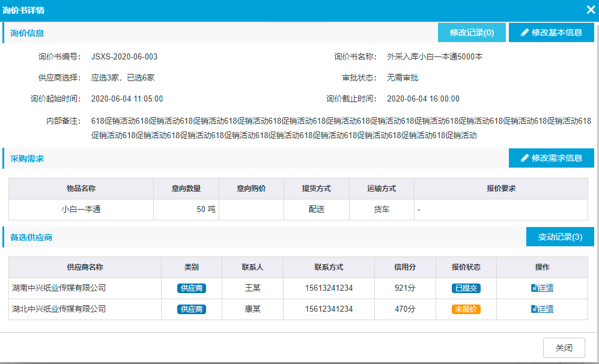Select the 询价信息 section header
This screenshot has width=599, height=364.
click(27, 33)
